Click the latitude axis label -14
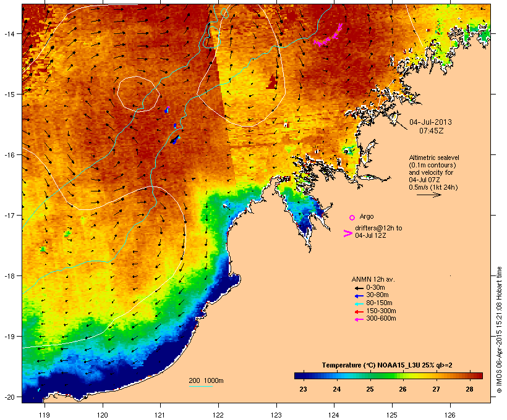The height and width of the screenshot is (420, 507). [x=9, y=33]
